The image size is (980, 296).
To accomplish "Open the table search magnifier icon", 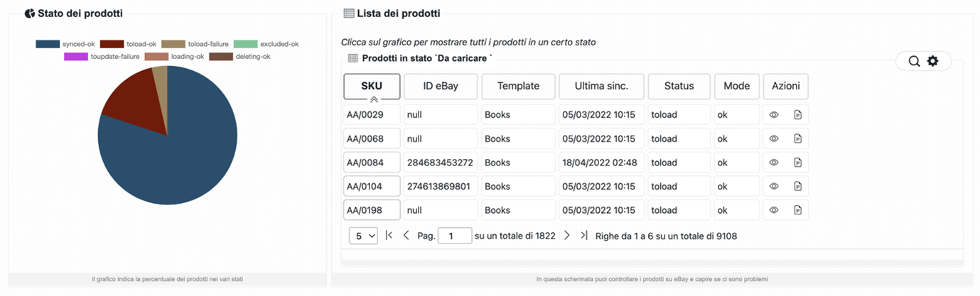I will [914, 61].
